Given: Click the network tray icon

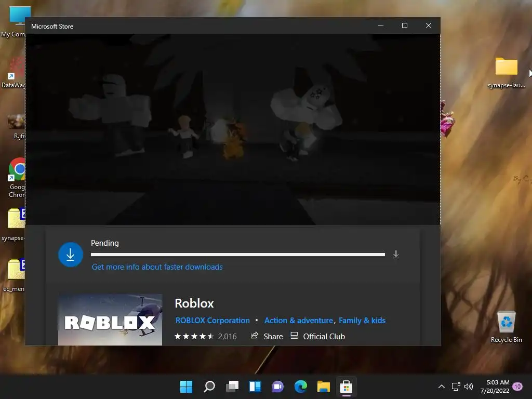Looking at the screenshot, I should [456, 387].
